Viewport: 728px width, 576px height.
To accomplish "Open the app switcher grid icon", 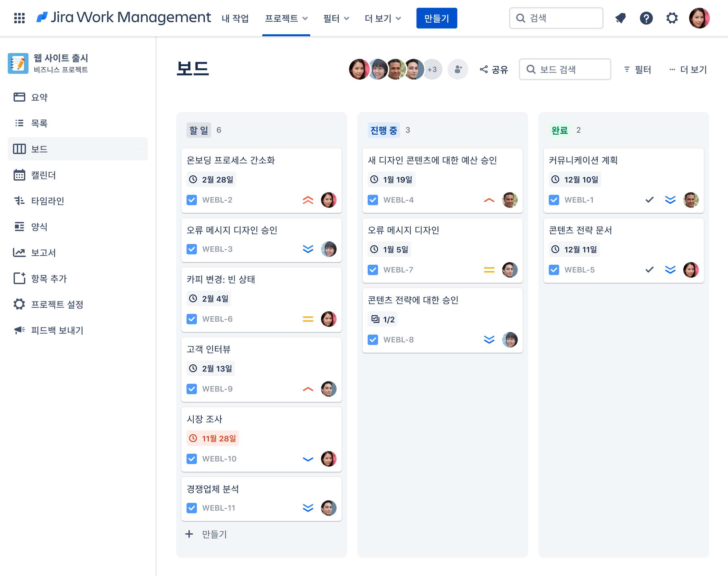I will (x=19, y=18).
